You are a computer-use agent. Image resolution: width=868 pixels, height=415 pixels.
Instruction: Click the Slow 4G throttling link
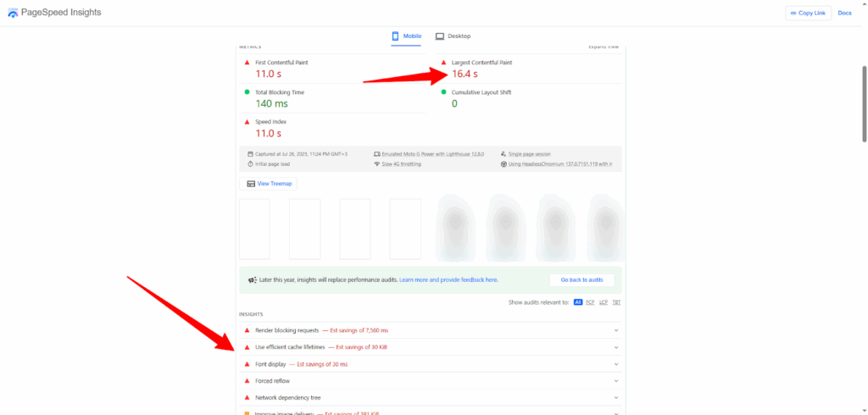(x=401, y=163)
